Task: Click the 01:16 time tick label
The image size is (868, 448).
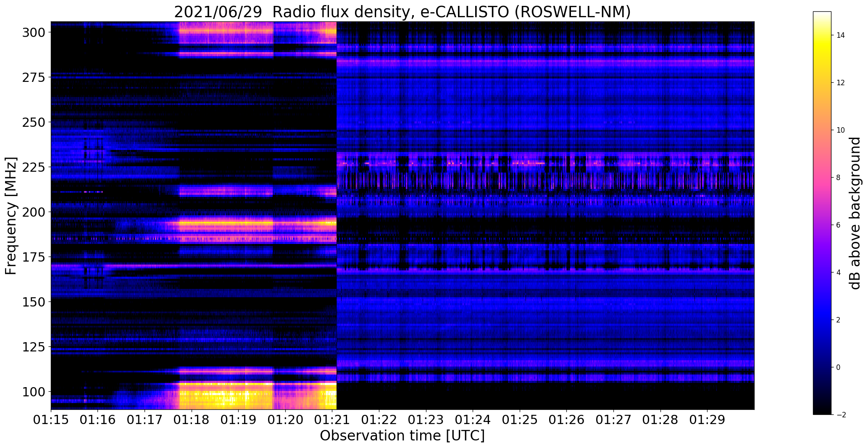Action: coord(98,420)
